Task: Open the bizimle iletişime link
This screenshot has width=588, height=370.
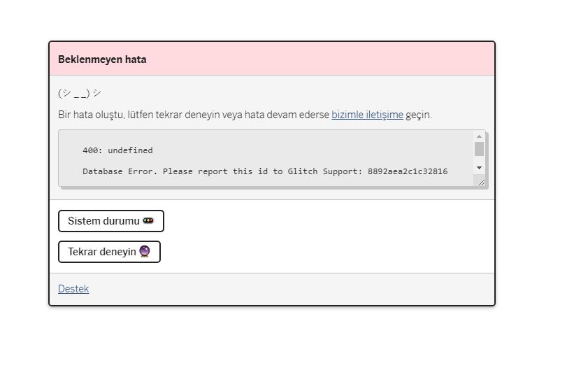Action: pos(367,115)
